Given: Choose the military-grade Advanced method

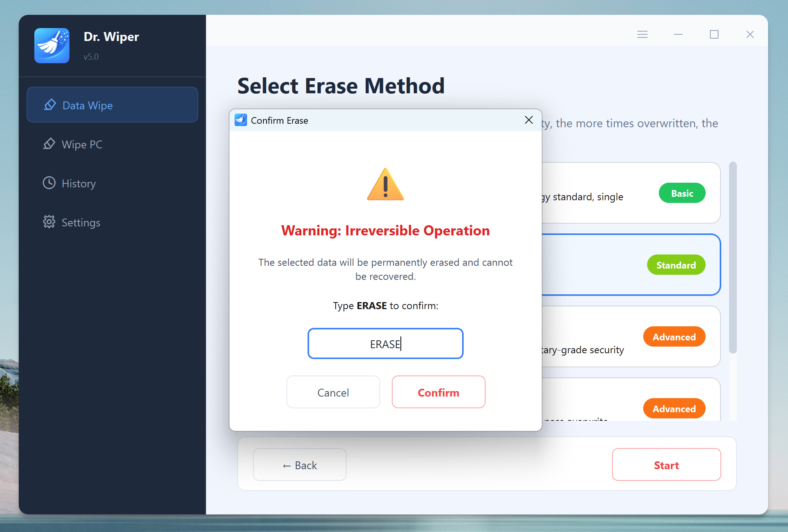Looking at the screenshot, I should 631,336.
